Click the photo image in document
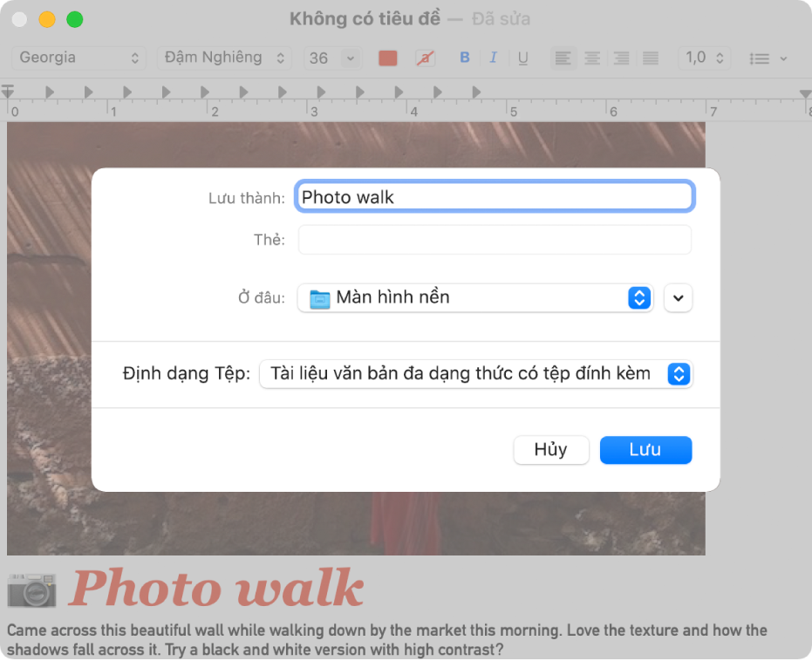The width and height of the screenshot is (812, 661). point(356,338)
